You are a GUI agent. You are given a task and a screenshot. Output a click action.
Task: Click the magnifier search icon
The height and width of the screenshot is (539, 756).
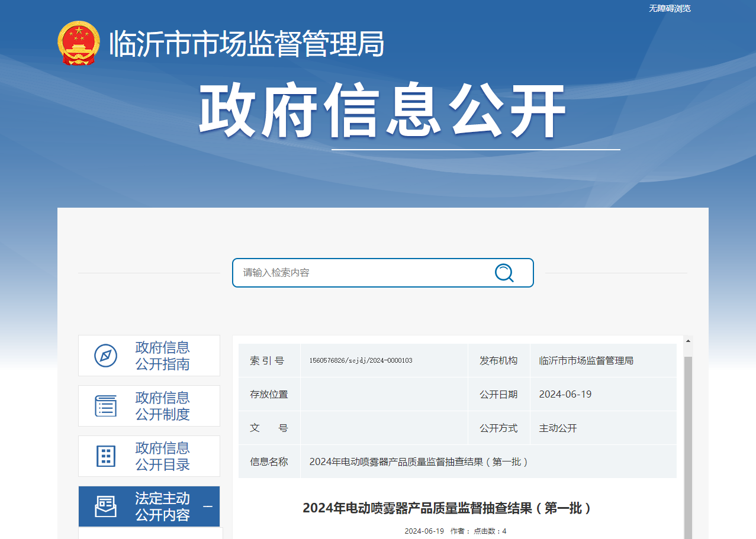coord(504,273)
